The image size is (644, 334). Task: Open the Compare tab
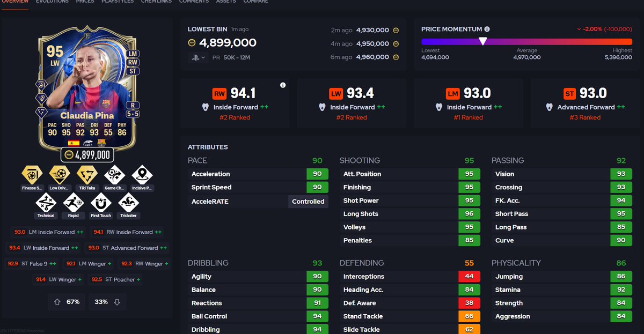coord(256,2)
